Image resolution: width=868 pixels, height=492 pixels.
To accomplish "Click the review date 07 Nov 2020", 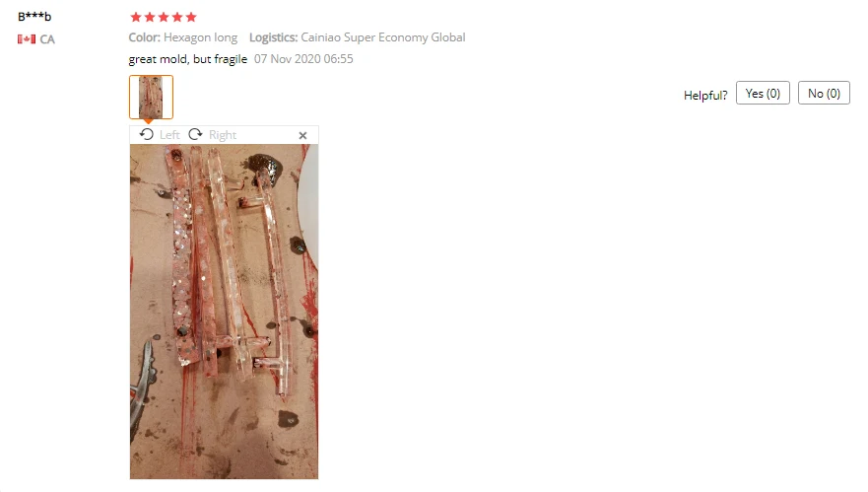I will click(303, 59).
